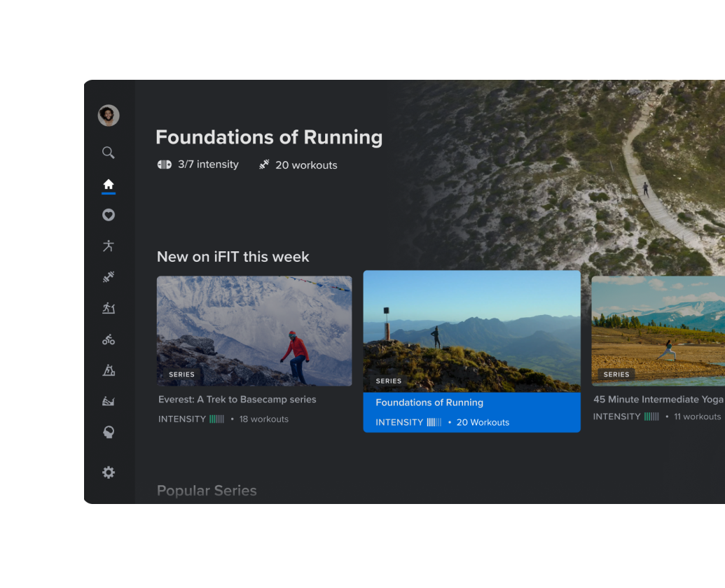725x588 pixels.
Task: Click the large Foundations of Running hero title
Action: pos(269,137)
